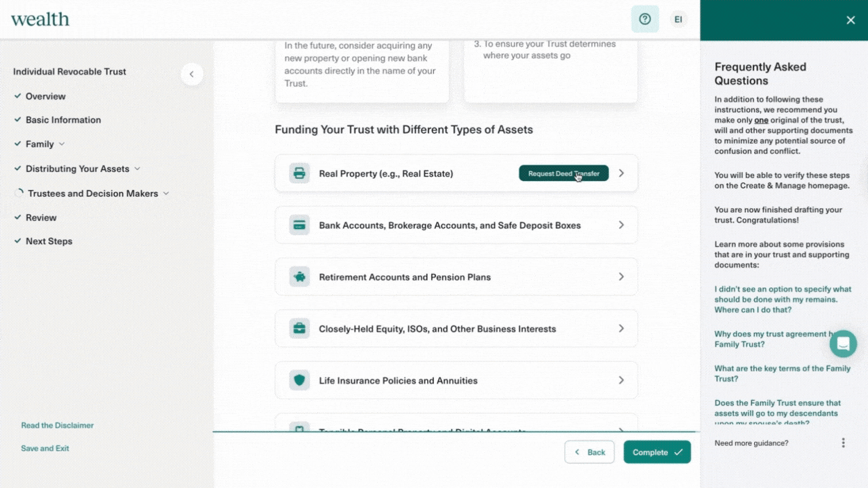Expand the Family section in sidebar

click(x=62, y=144)
